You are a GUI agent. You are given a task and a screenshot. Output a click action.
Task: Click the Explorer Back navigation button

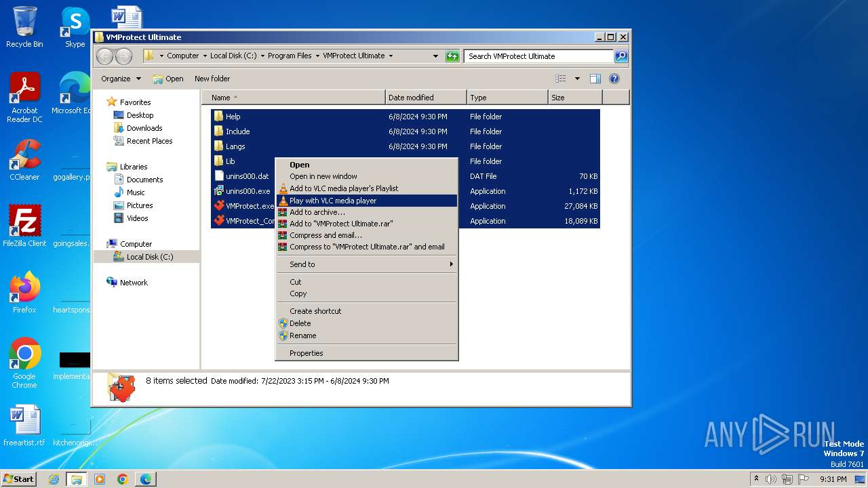pyautogui.click(x=104, y=56)
